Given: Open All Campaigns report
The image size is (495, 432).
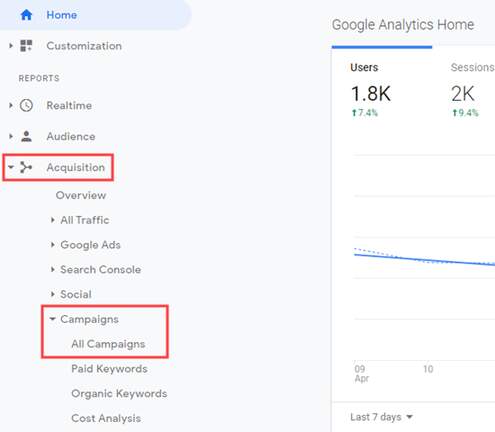Looking at the screenshot, I should tap(108, 344).
